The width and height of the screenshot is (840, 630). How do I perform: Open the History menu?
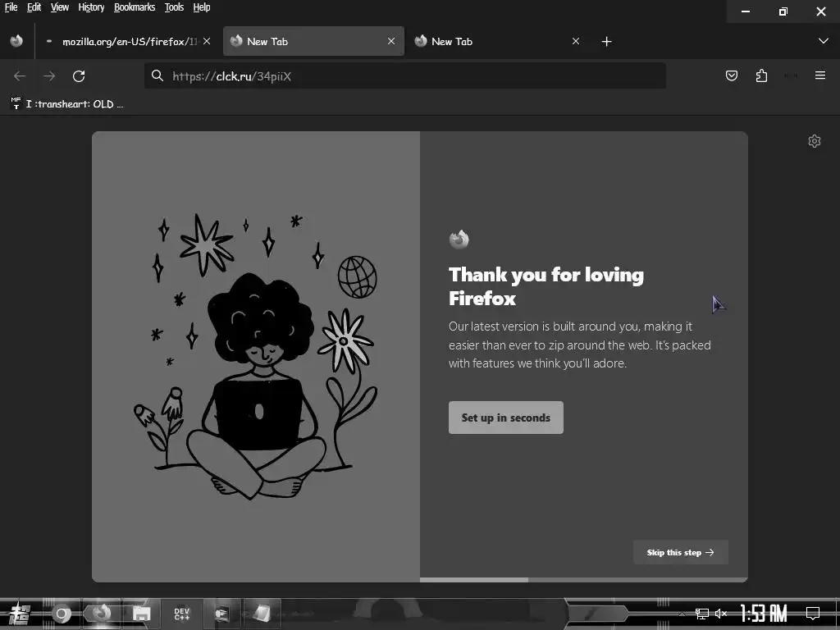[x=91, y=7]
